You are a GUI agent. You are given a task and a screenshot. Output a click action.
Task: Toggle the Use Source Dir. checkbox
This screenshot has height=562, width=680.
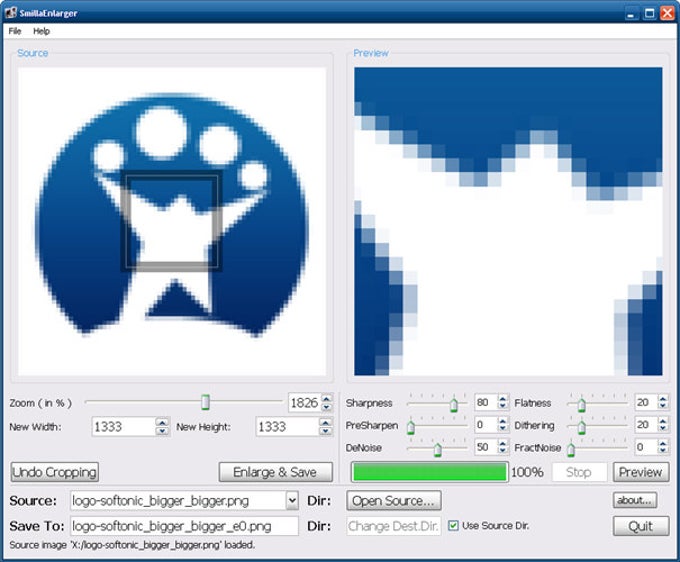click(x=453, y=526)
